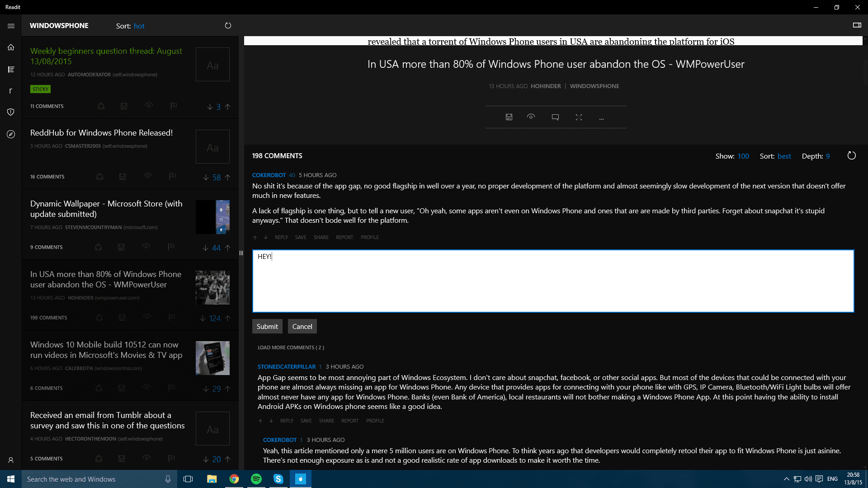Click Share under Cokerobot's top comment
Screen dimensions: 868x488
pyautogui.click(x=321, y=237)
